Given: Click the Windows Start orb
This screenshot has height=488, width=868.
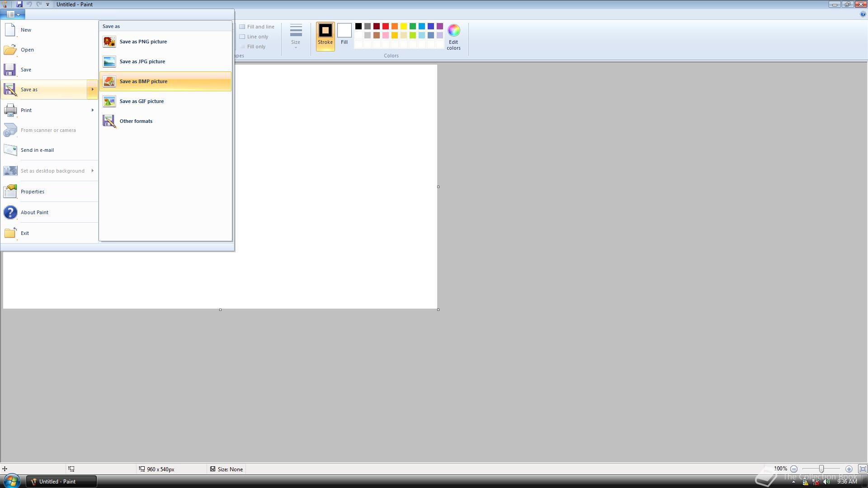Looking at the screenshot, I should pos(11,481).
